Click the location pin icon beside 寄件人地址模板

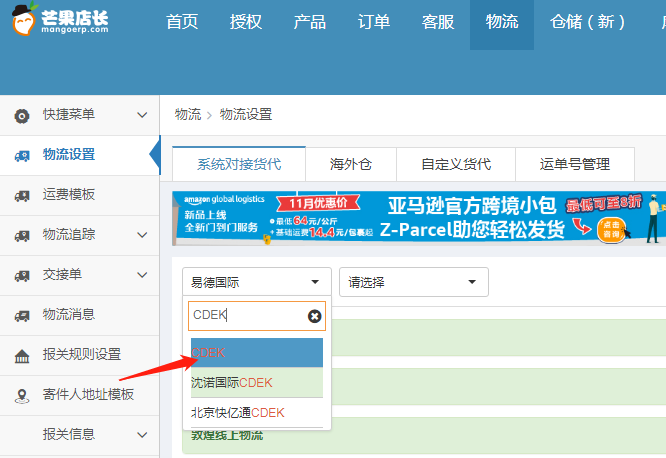pyautogui.click(x=22, y=396)
